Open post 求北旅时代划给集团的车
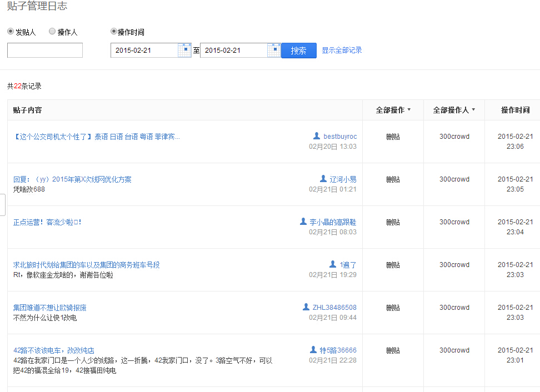 point(87,265)
